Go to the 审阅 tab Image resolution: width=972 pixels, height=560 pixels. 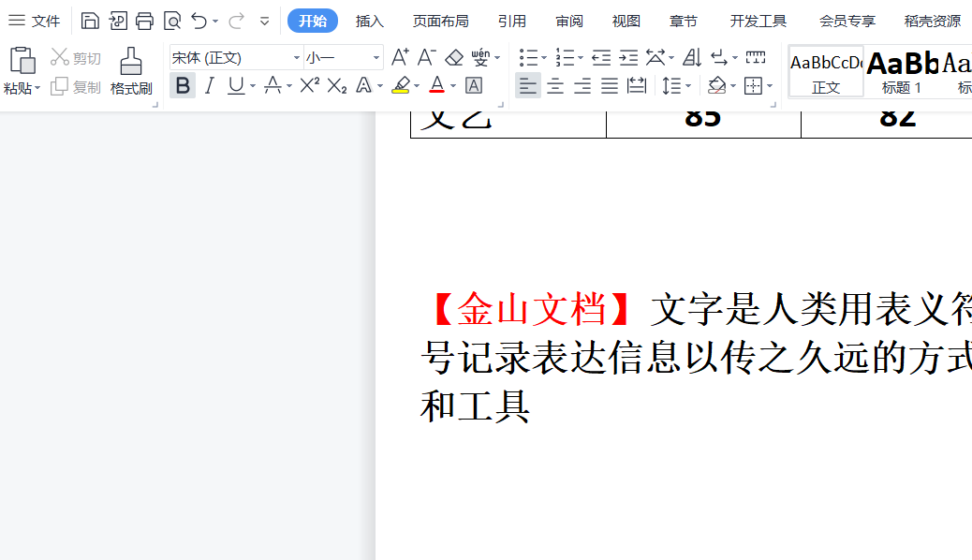point(569,22)
